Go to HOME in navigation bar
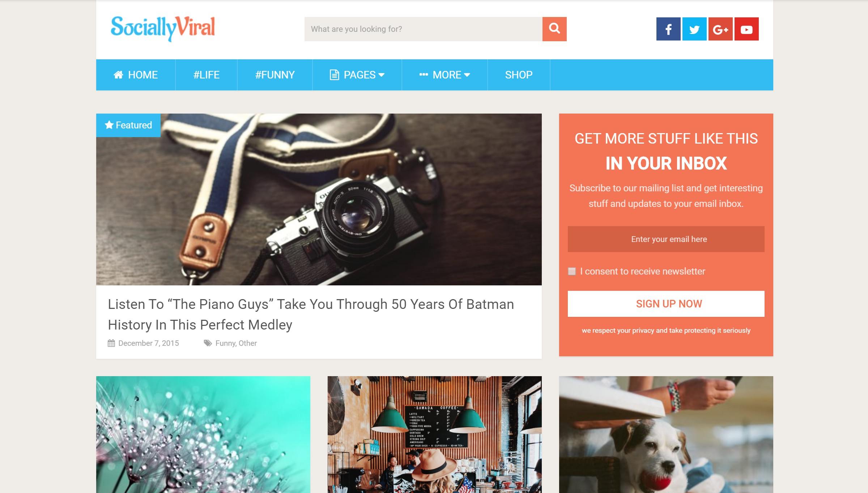Viewport: 868px width, 493px height. (136, 75)
